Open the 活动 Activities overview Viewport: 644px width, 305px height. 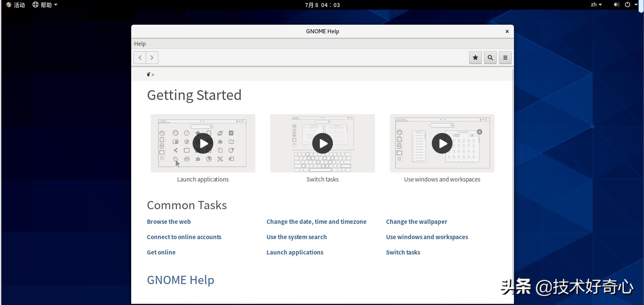pos(16,5)
